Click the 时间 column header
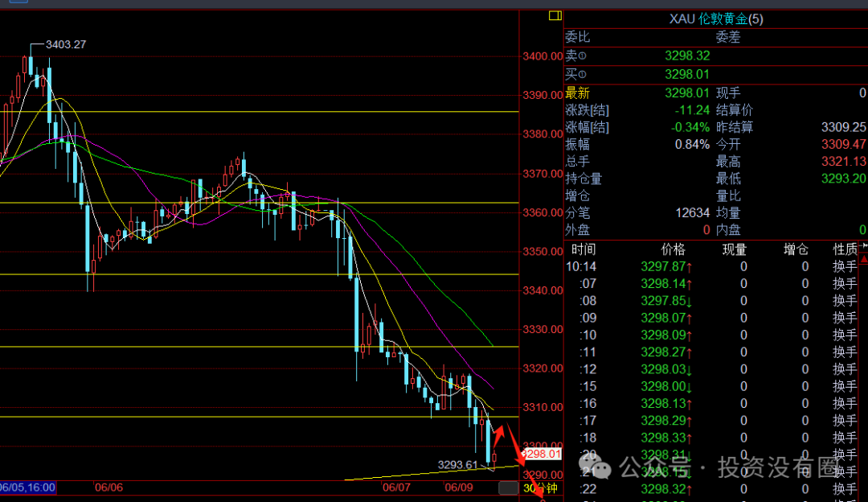Screen dimensions: 868x502 coord(583,249)
